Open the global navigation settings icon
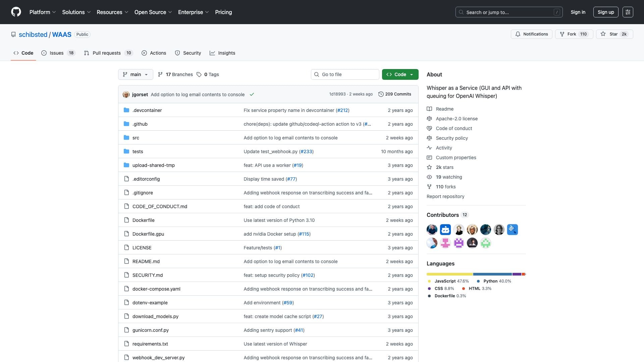Viewport: 644px width, 362px height. [628, 12]
